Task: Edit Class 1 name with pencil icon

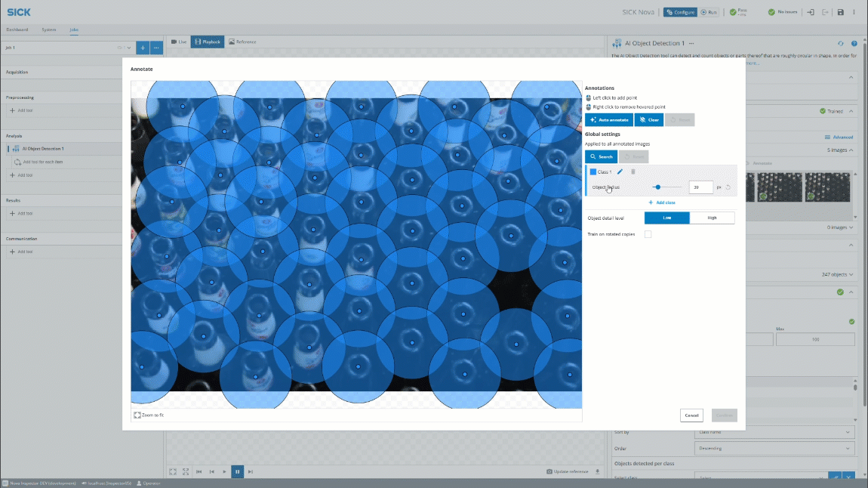Action: 620,171
